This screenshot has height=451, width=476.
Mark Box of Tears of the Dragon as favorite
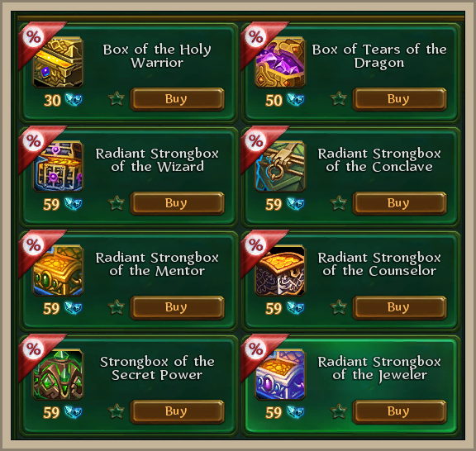339,99
